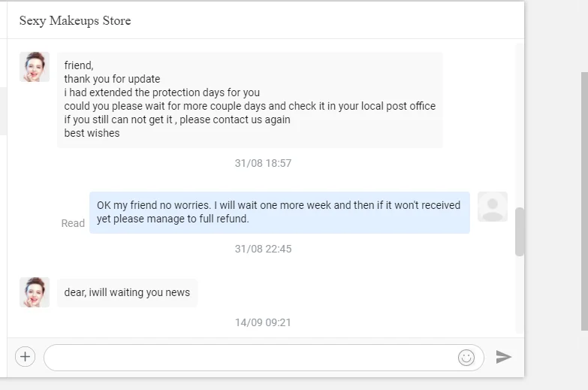Click the chat window scrollbar thumb
This screenshot has height=390, width=588.
pos(520,231)
